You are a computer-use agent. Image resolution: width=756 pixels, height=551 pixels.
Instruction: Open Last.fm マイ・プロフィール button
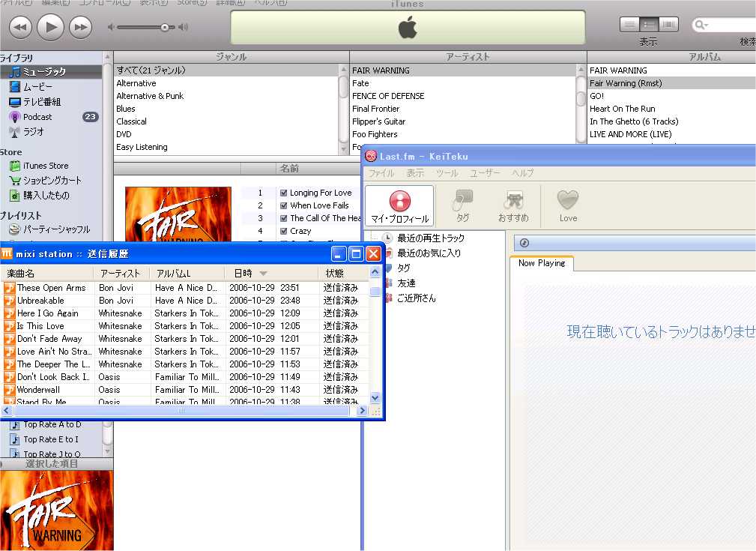pyautogui.click(x=399, y=206)
